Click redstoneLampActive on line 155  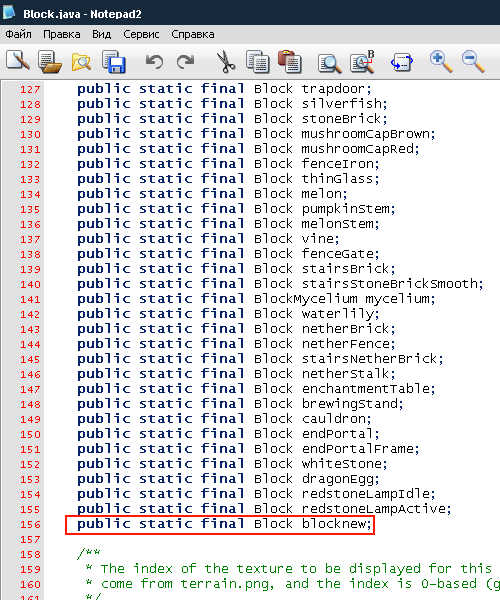tap(374, 509)
